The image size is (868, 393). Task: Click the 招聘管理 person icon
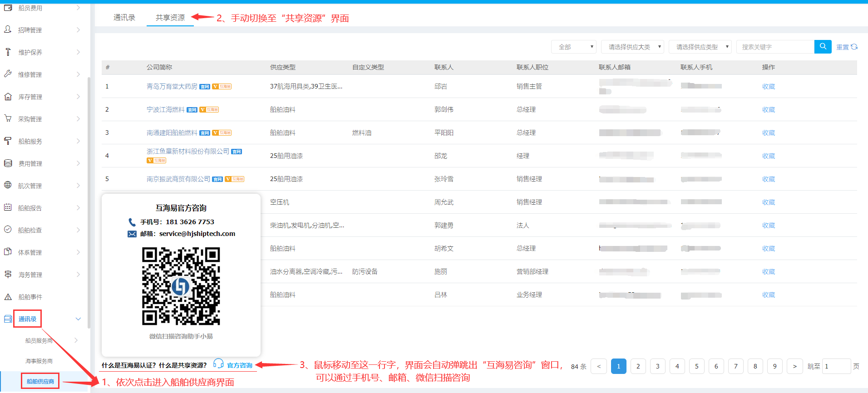(x=8, y=29)
